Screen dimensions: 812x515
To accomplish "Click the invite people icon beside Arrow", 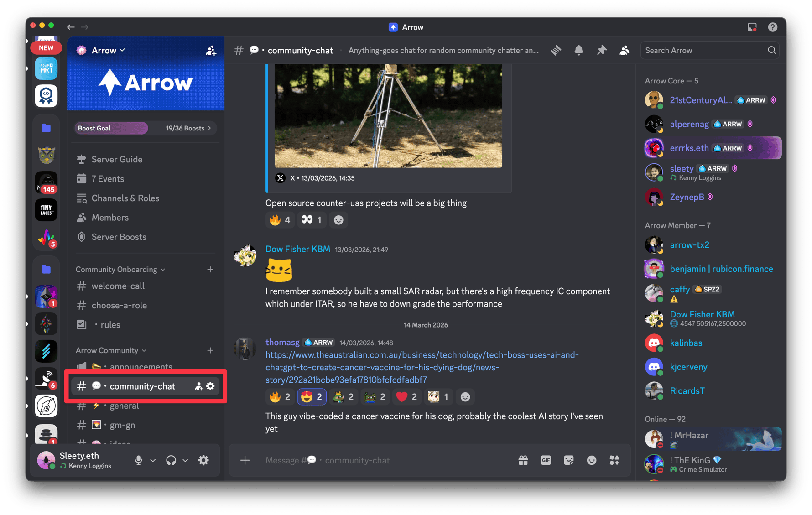I will coord(211,51).
